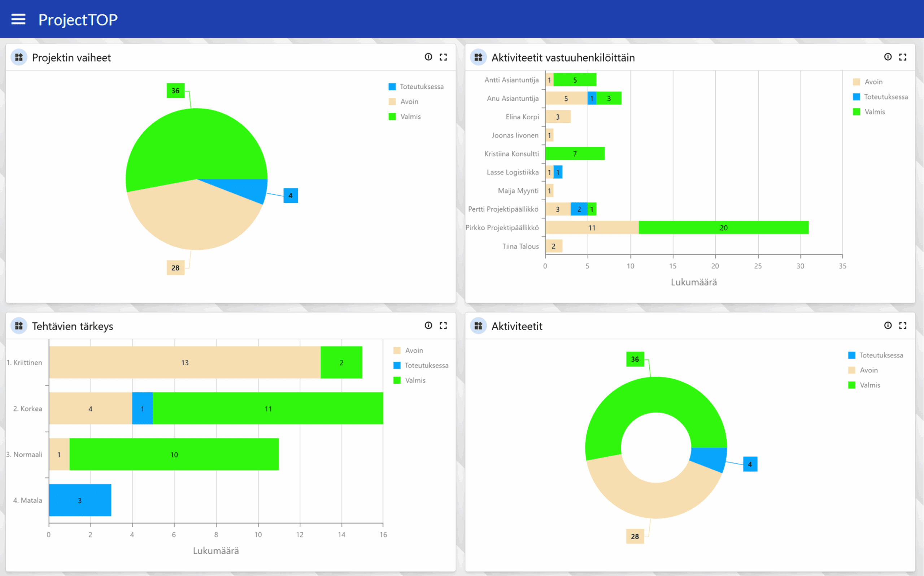The width and height of the screenshot is (924, 576).
Task: Click the ProjectTOP title link
Action: tap(78, 20)
